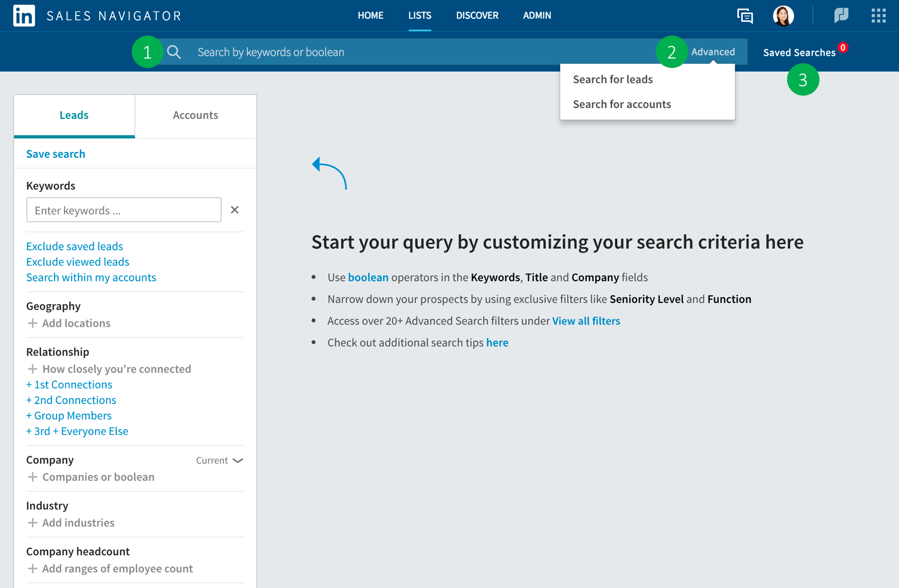Add 1st Connections filter
899x588 pixels.
[x=69, y=385]
